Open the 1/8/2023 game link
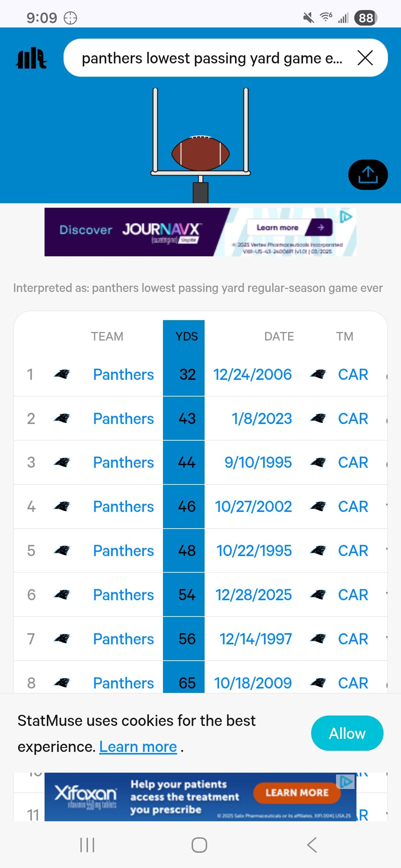 pyautogui.click(x=262, y=419)
